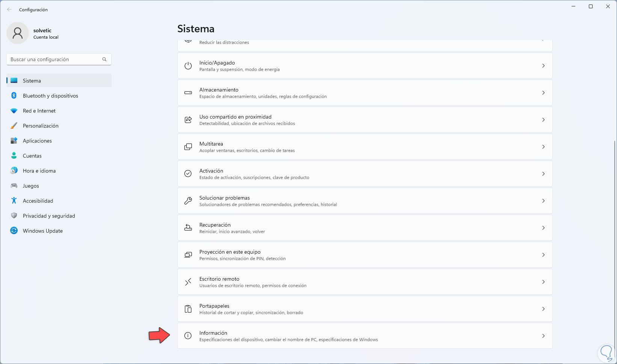Image resolution: width=617 pixels, height=364 pixels.
Task: Click the Uso compartido share icon
Action: (188, 120)
